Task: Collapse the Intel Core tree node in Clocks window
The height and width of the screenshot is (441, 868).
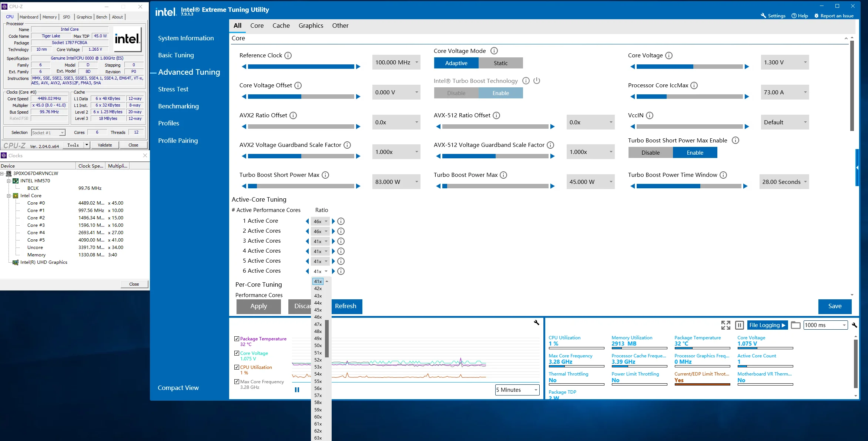Action: [9, 196]
